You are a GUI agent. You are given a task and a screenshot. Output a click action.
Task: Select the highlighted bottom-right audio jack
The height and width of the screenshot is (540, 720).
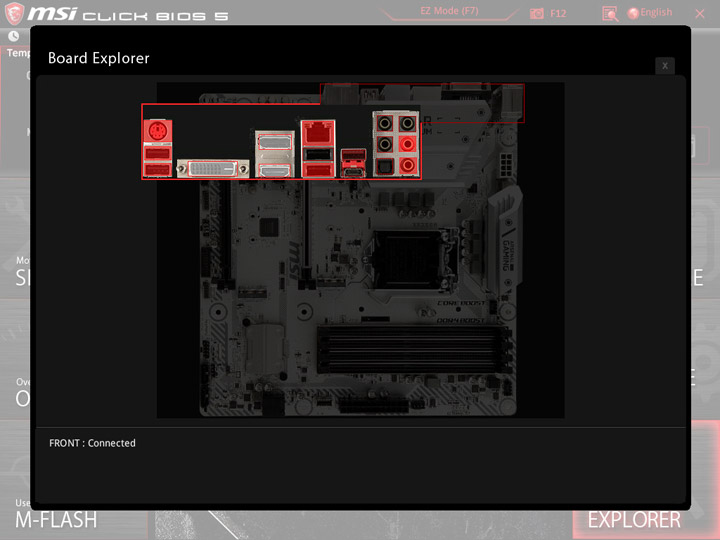pyautogui.click(x=407, y=165)
